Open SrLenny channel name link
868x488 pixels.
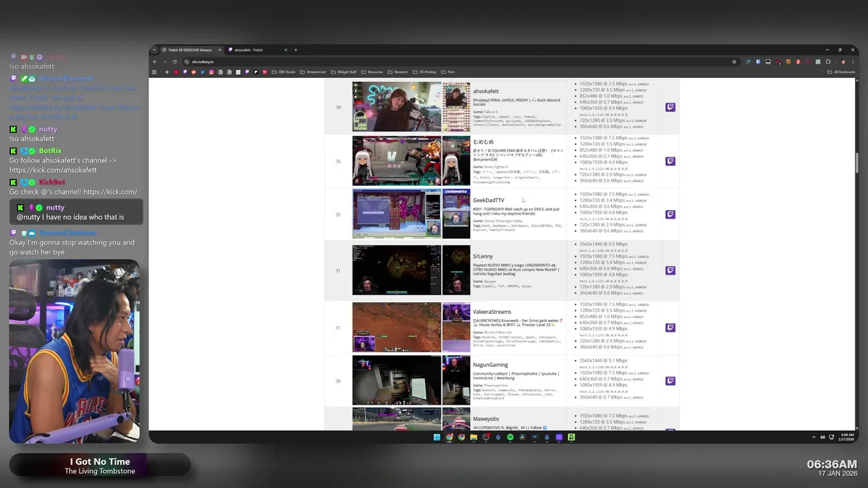click(x=483, y=257)
